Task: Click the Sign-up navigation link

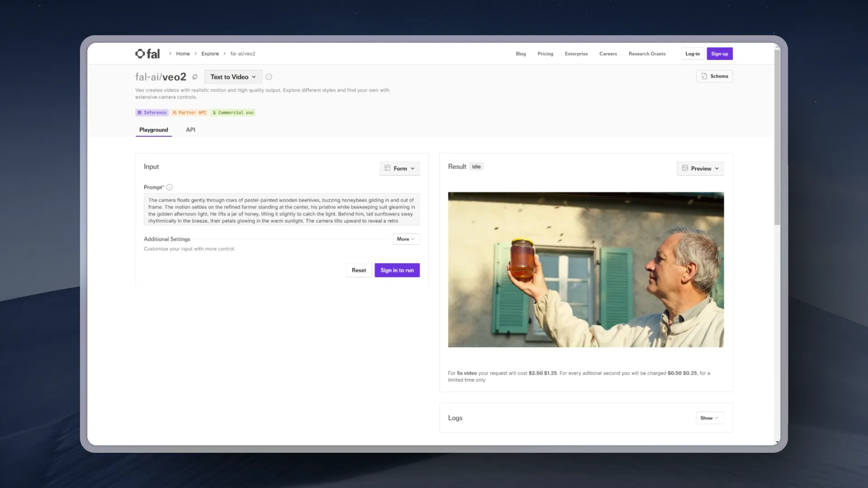Action: click(719, 54)
